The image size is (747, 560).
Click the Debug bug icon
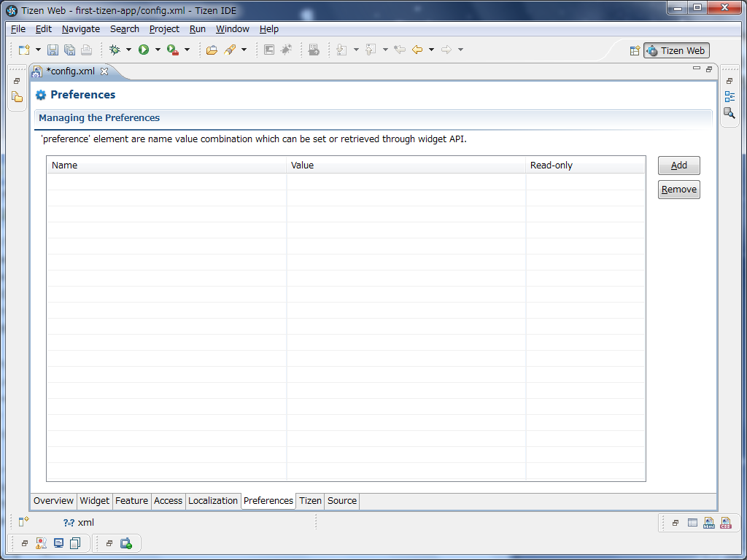click(115, 50)
